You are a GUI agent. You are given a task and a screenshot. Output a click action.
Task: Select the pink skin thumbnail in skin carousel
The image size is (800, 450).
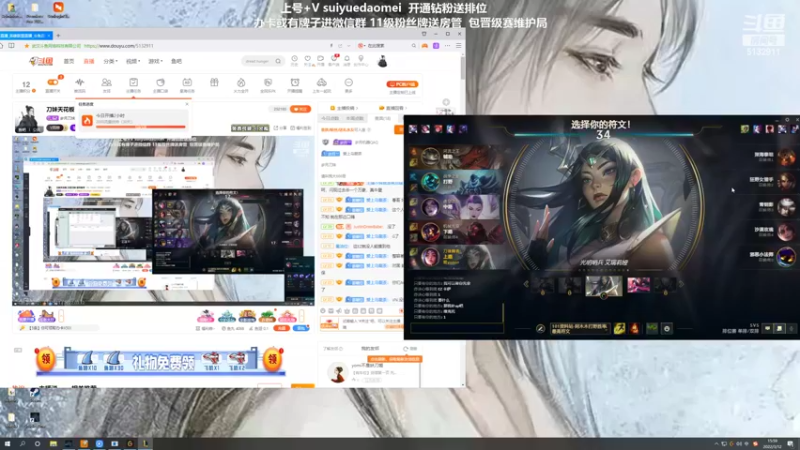pos(638,285)
